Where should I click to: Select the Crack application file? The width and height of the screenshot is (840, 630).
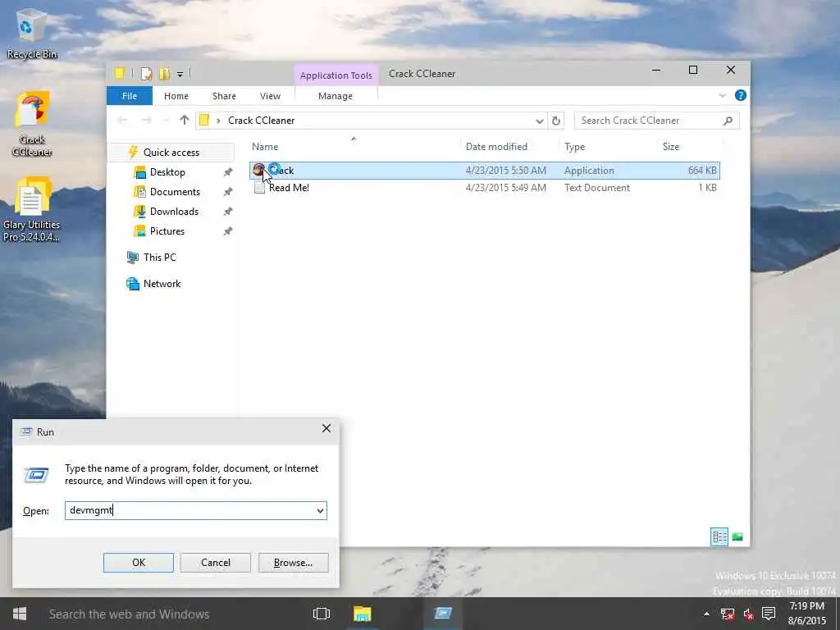pyautogui.click(x=484, y=171)
